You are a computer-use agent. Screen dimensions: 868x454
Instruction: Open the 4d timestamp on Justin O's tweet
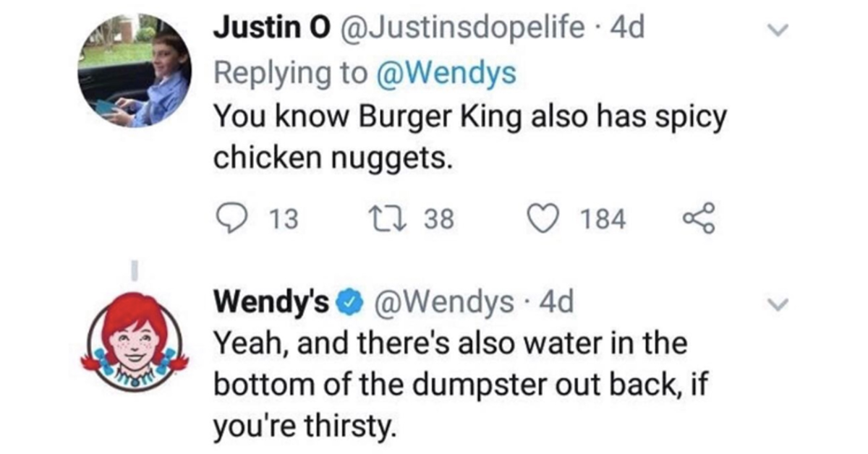627,28
